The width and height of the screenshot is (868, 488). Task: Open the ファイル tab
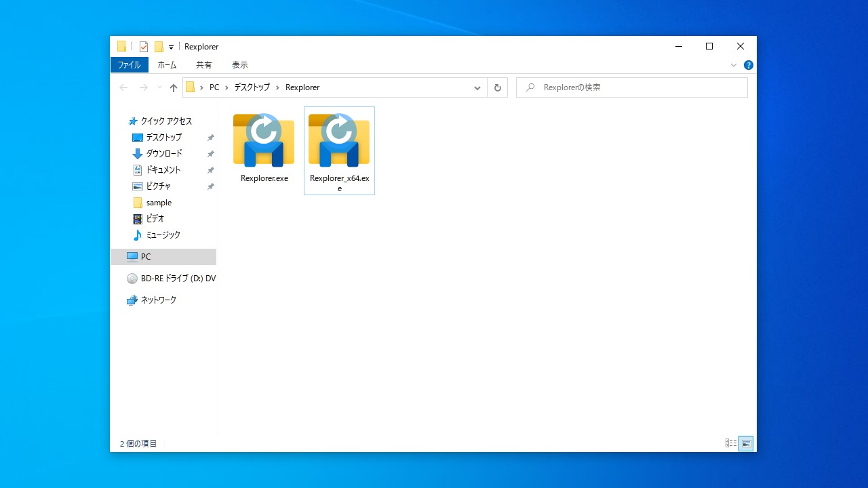pyautogui.click(x=129, y=65)
